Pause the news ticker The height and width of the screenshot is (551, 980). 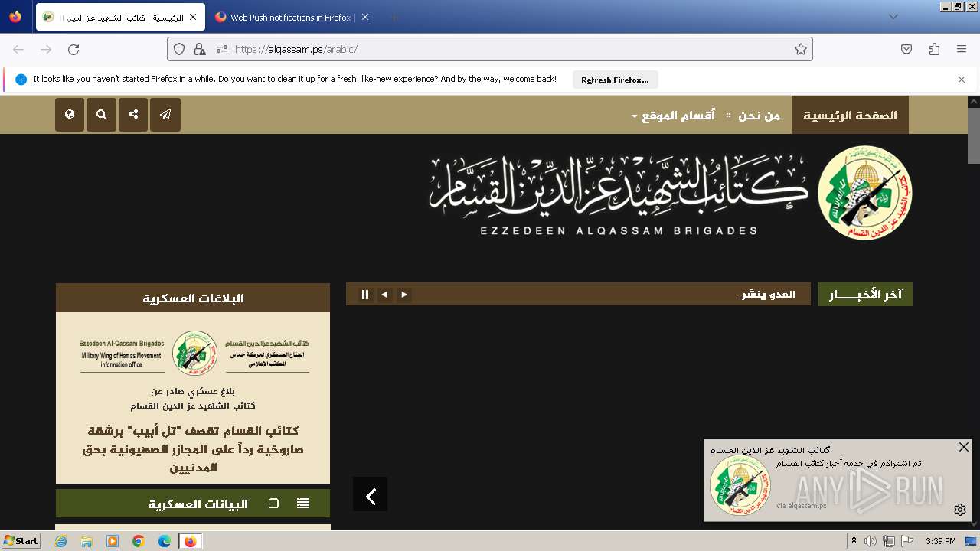point(365,295)
